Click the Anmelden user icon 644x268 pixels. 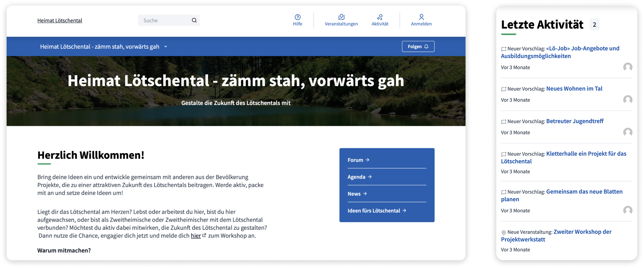(421, 17)
